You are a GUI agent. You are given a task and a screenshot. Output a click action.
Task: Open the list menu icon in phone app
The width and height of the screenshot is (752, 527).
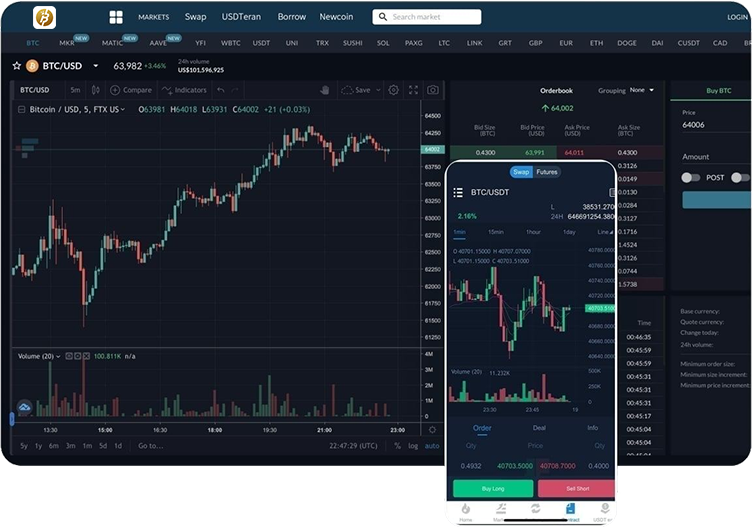pyautogui.click(x=458, y=192)
